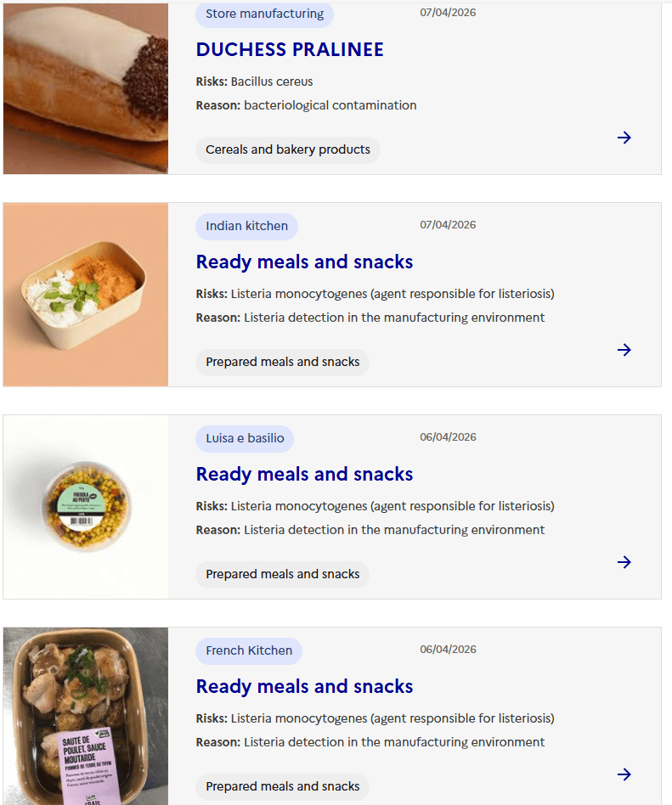
Task: Select the Store manufacturing brand tag
Action: click(264, 14)
